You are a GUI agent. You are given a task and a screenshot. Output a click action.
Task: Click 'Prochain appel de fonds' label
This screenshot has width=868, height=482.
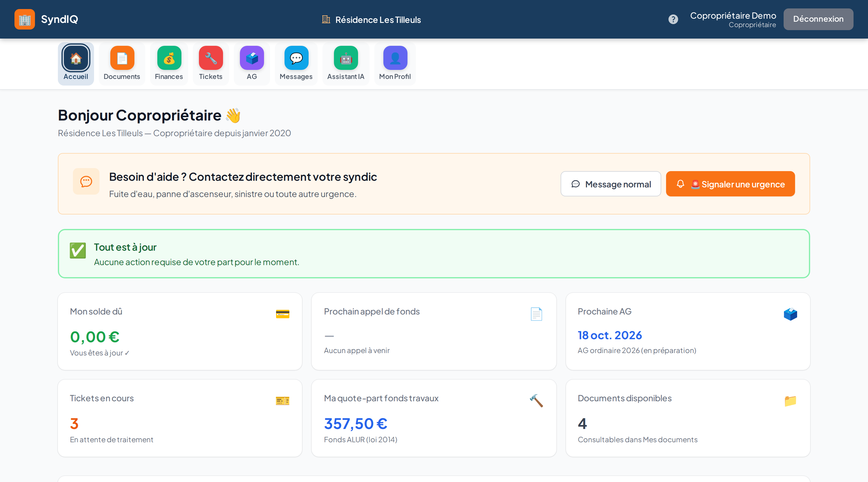(x=372, y=311)
